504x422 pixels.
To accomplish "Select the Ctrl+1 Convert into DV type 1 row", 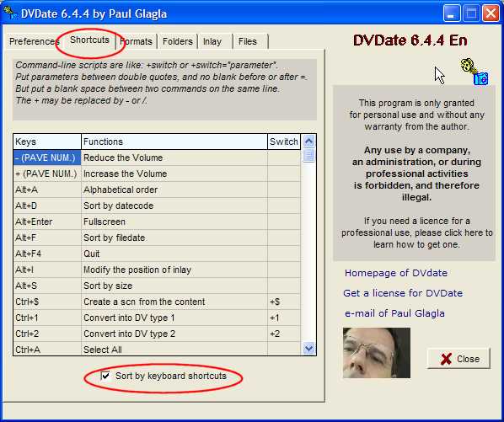I will (x=157, y=318).
